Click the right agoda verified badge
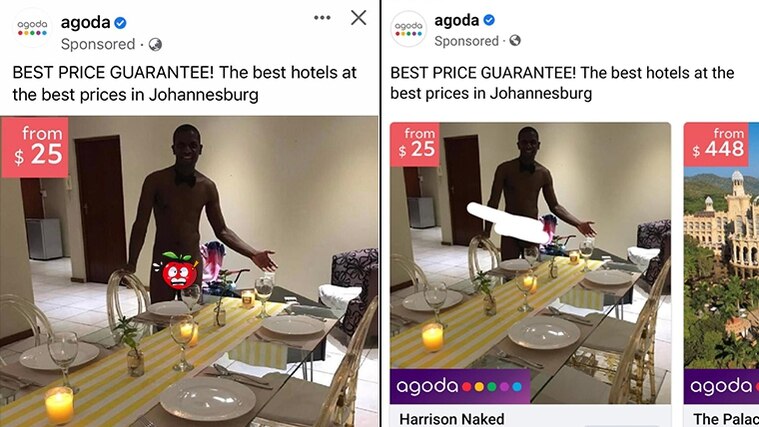Screen dimensions: 759x427 click(x=489, y=20)
